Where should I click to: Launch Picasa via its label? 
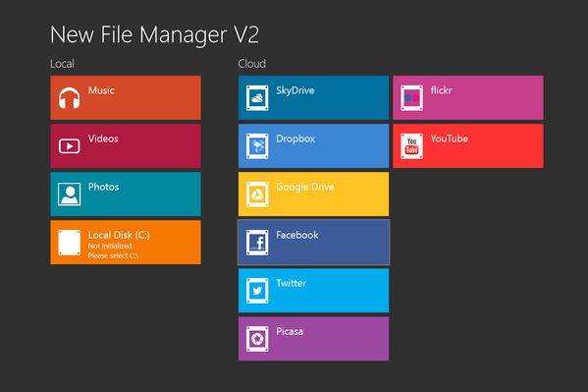coord(290,331)
